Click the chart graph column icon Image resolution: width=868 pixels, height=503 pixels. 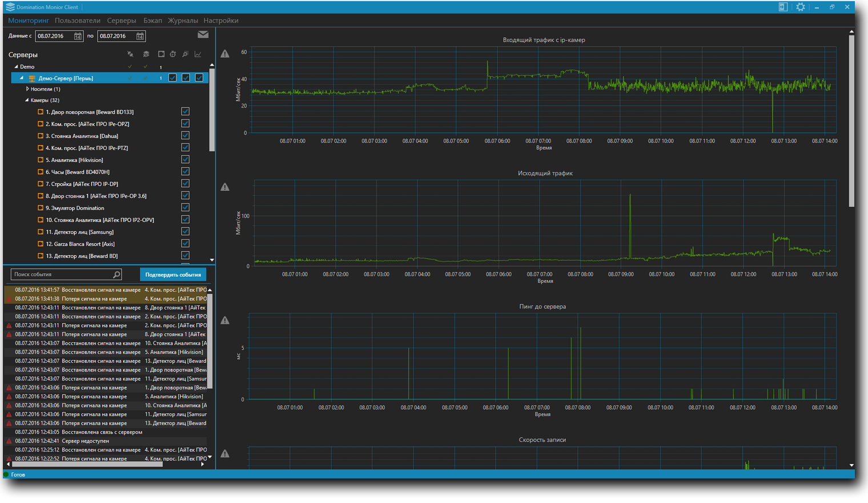point(198,54)
